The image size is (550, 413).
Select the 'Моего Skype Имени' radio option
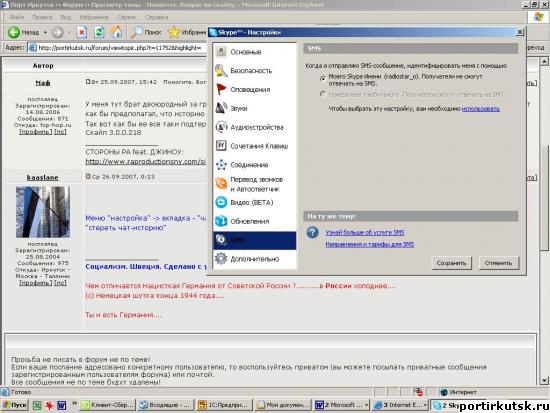(323, 79)
